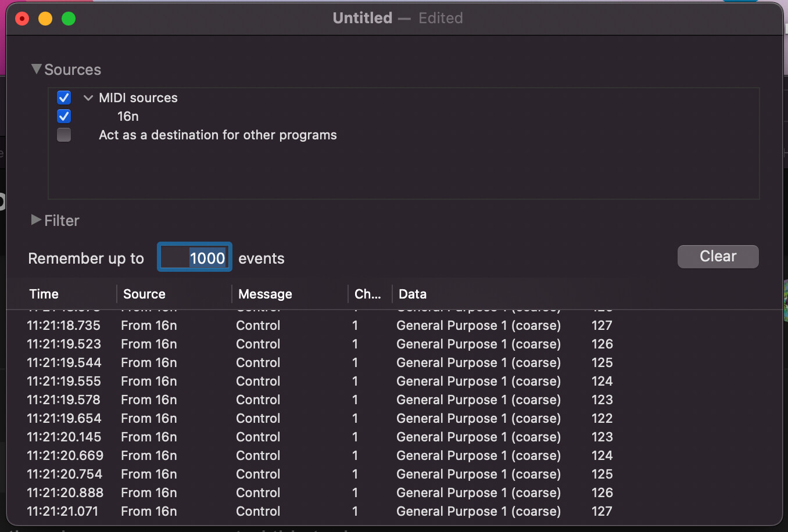Select event row at 11:21:19.555

point(394,381)
